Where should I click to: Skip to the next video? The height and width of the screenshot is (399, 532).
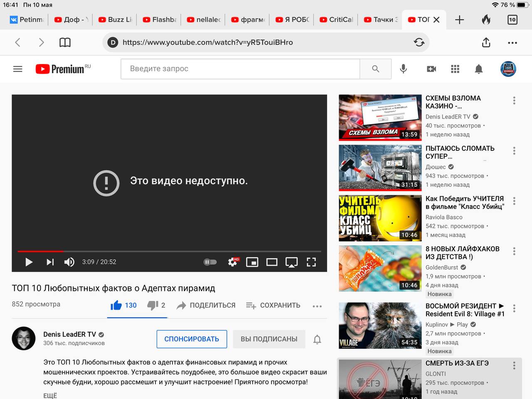point(50,262)
